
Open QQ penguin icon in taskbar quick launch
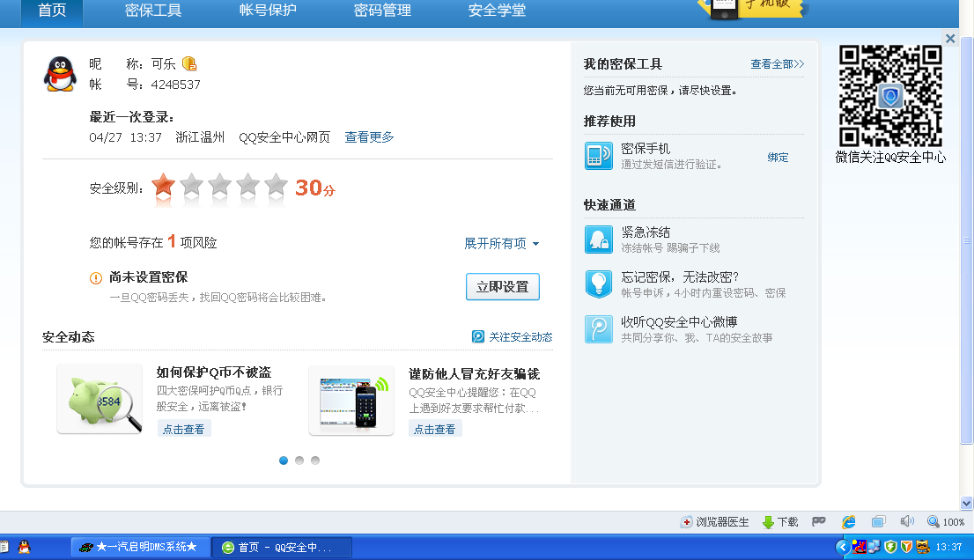[x=25, y=547]
